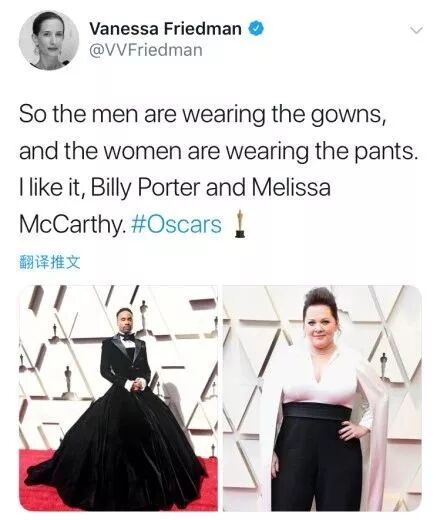This screenshot has width=440, height=520.
Task: Click Melissa McCarthy's black waistband
Action: 317,412
